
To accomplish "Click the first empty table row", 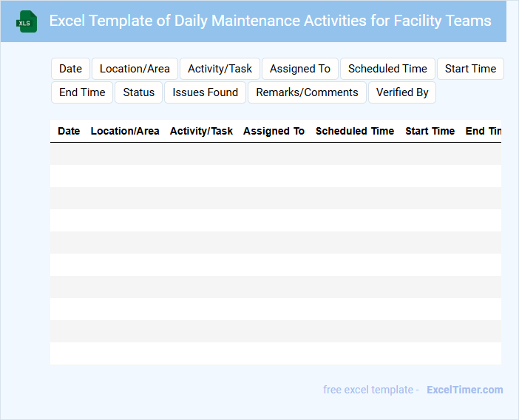I will [275, 154].
